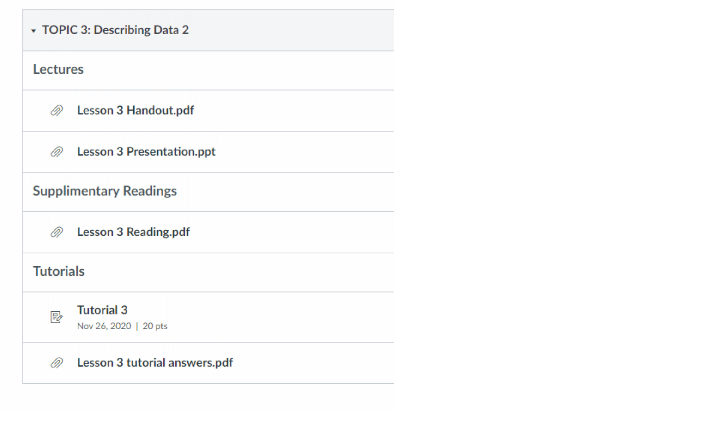This screenshot has height=444, width=705.
Task: Select the Supplimentary Readings subheader
Action: tap(105, 191)
